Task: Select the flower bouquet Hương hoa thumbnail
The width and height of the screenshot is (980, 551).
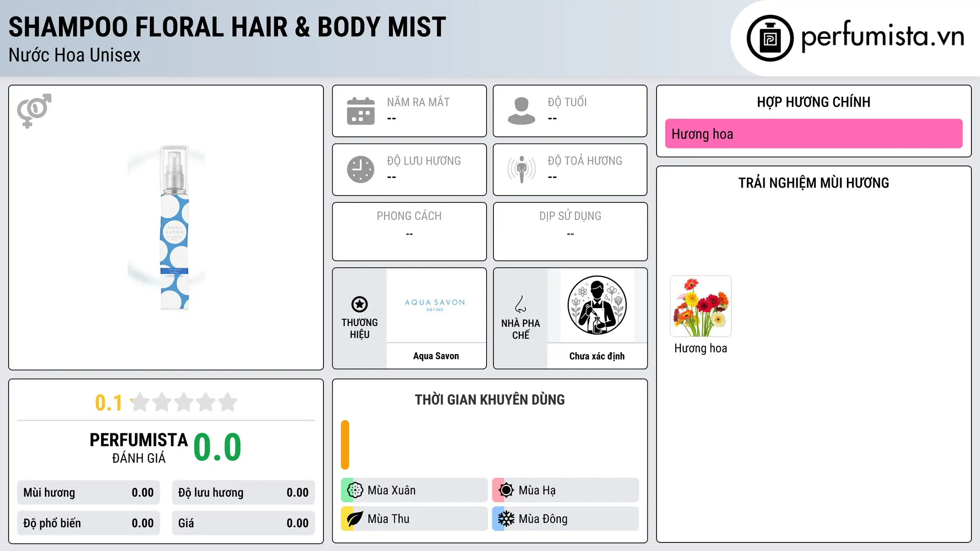Action: (x=701, y=306)
